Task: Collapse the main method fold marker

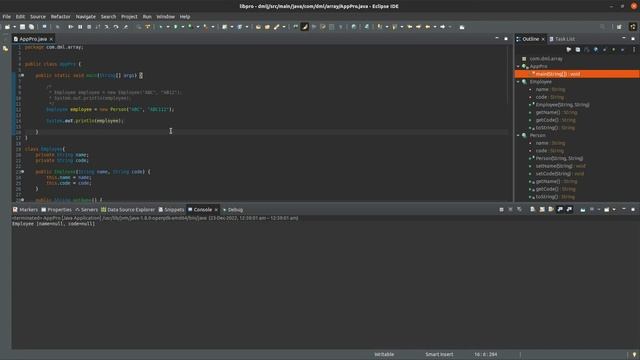Action: 22,76
